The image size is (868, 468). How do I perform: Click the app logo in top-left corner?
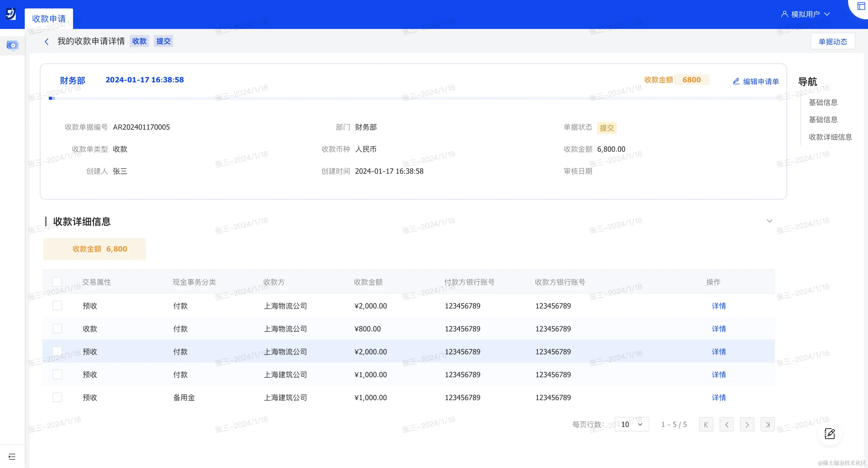click(x=11, y=14)
